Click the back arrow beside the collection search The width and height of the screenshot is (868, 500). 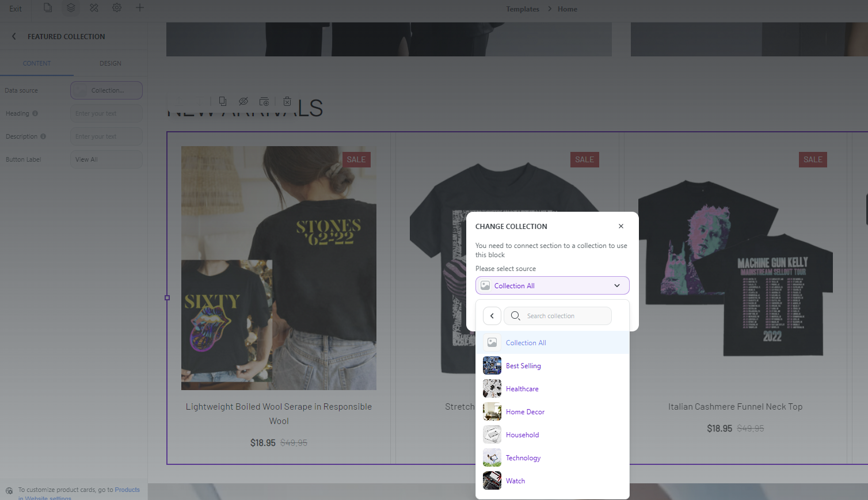(x=492, y=316)
